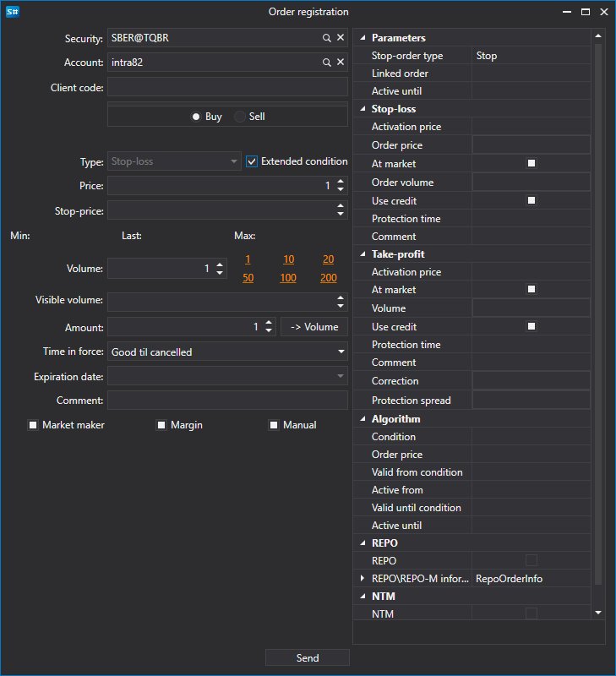This screenshot has width=616, height=676.
Task: Select the Buy radio button
Action: tap(196, 117)
